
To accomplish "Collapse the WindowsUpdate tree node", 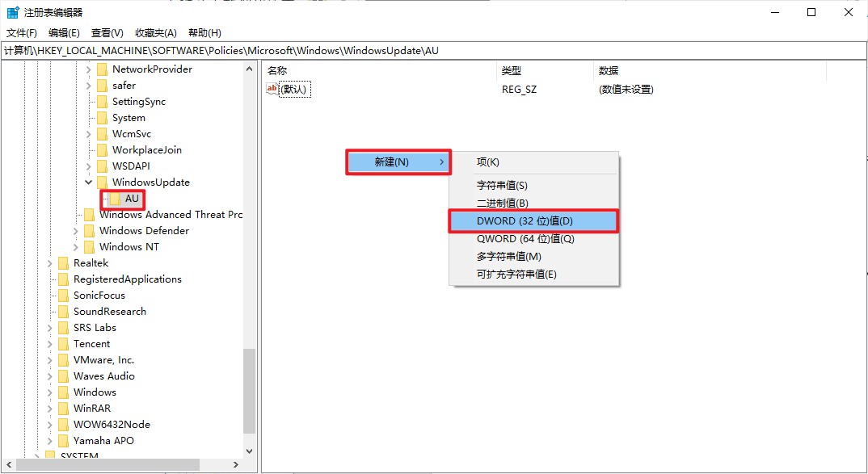I will coord(89,182).
